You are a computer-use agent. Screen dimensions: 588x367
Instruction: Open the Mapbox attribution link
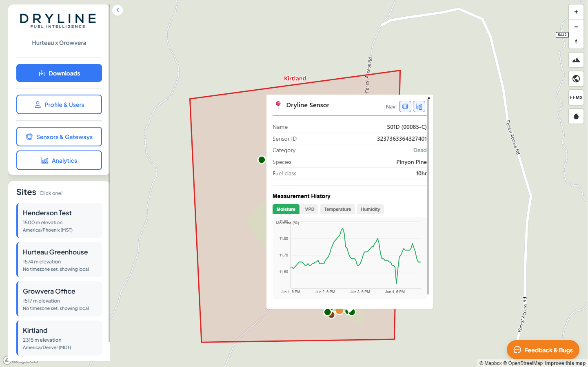click(490, 363)
